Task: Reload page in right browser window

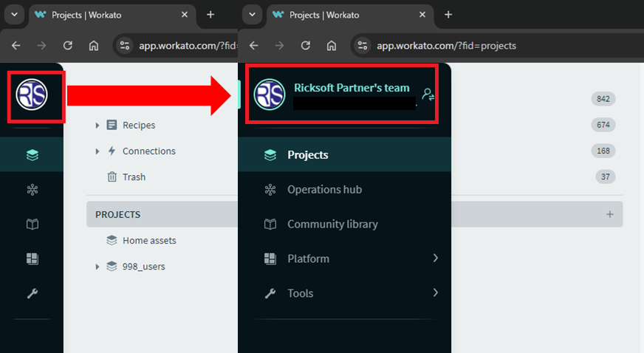Action: (x=306, y=46)
